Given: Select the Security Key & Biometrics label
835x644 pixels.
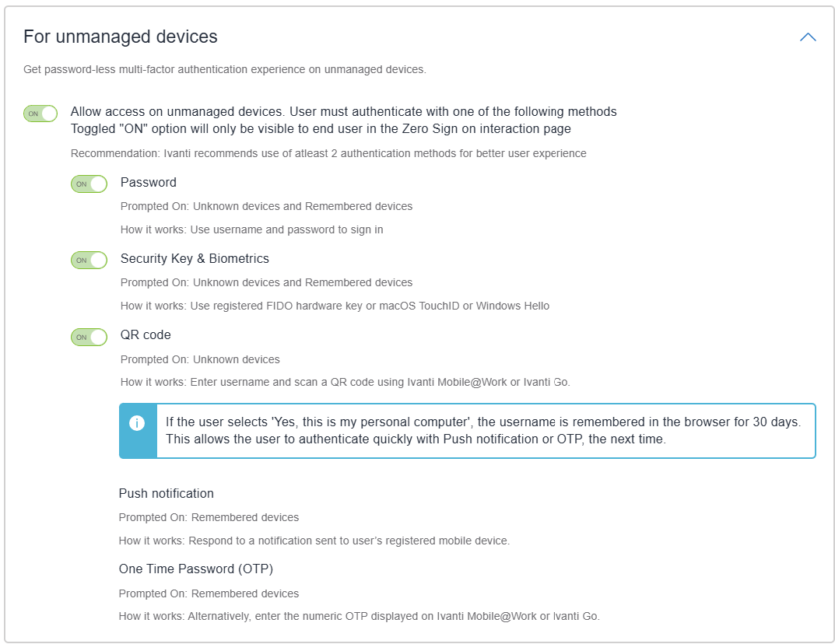Looking at the screenshot, I should [195, 259].
